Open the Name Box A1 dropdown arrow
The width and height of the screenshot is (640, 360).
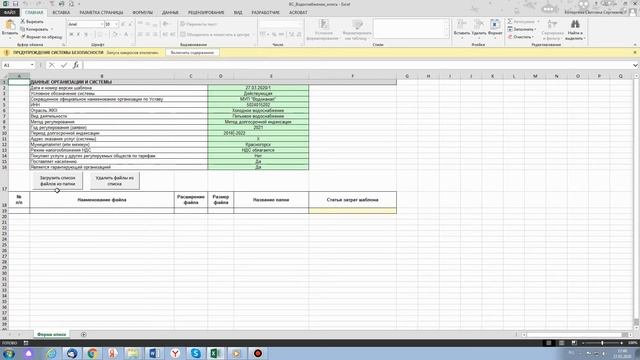coord(32,65)
